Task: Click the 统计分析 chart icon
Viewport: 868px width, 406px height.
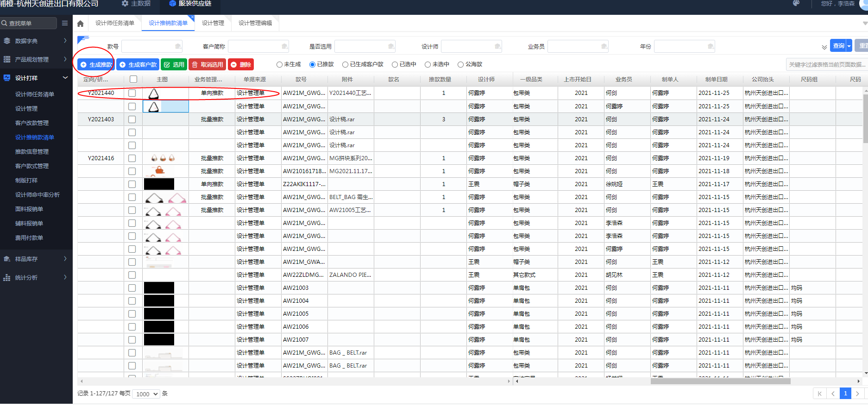Action: click(7, 277)
